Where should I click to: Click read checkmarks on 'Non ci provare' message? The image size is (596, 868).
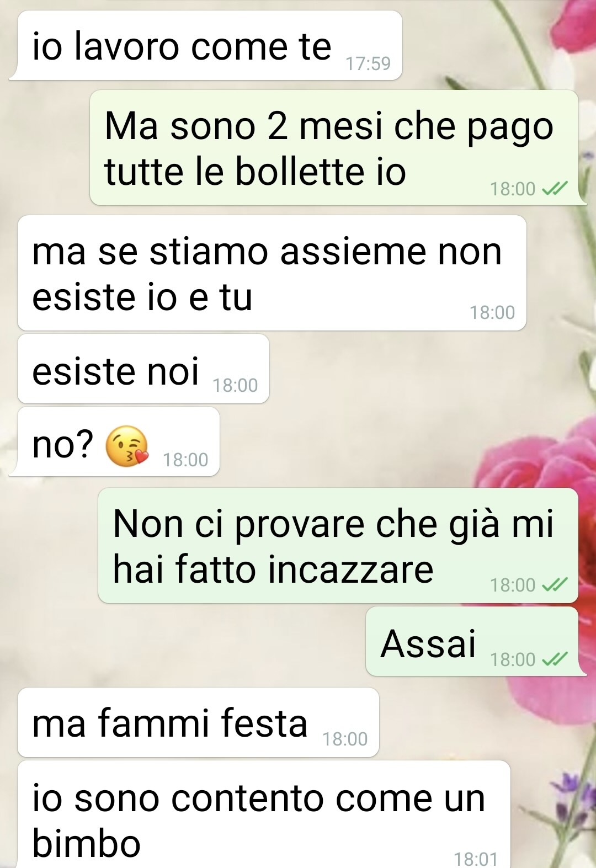click(x=555, y=585)
